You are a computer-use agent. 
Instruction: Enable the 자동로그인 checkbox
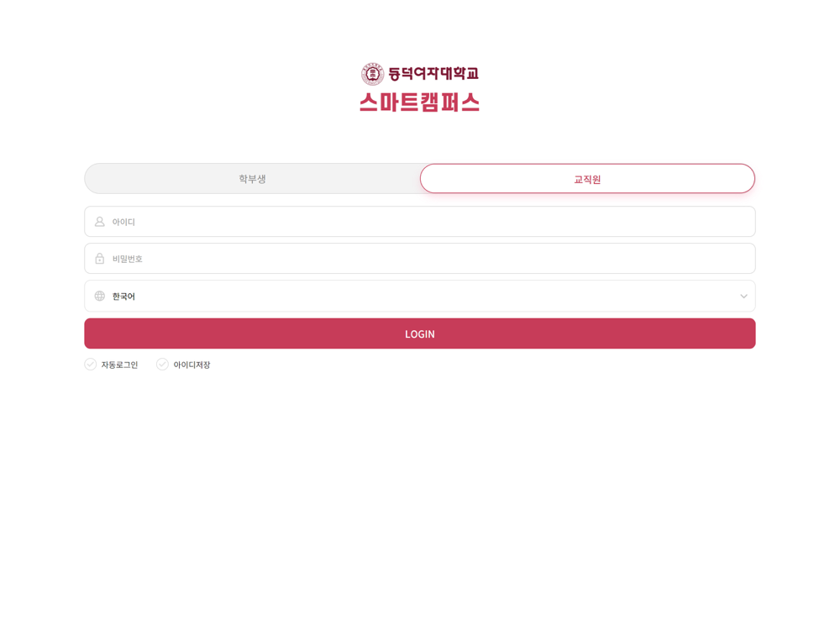tap(91, 365)
